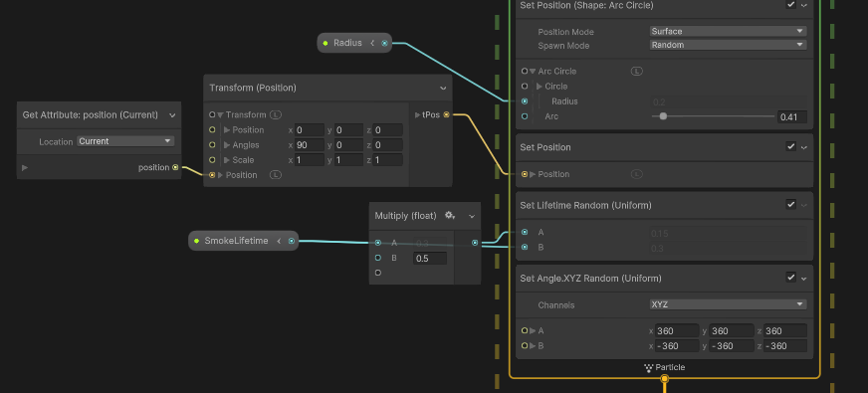Open Location Current dropdown in Get Attribute
The height and width of the screenshot is (393, 868).
pos(125,141)
